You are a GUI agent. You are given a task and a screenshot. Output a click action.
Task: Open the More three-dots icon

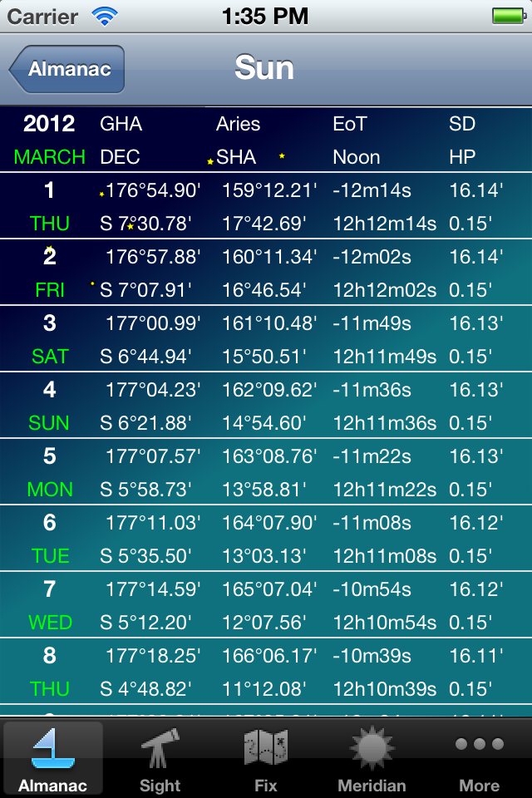(x=480, y=745)
